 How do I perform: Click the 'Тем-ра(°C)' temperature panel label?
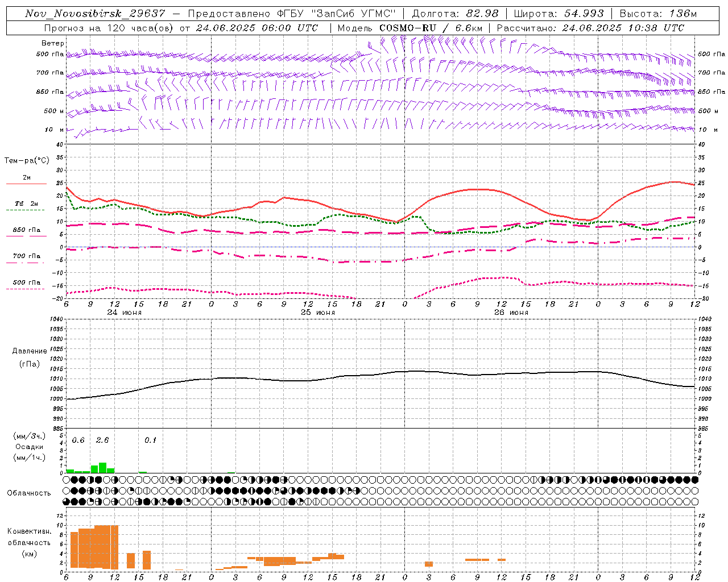(x=27, y=161)
